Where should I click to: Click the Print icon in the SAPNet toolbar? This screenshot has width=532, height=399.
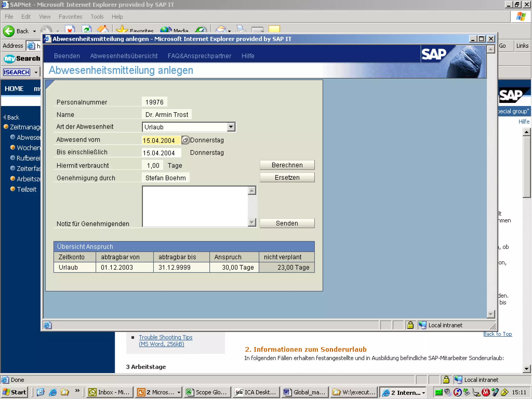(x=241, y=29)
